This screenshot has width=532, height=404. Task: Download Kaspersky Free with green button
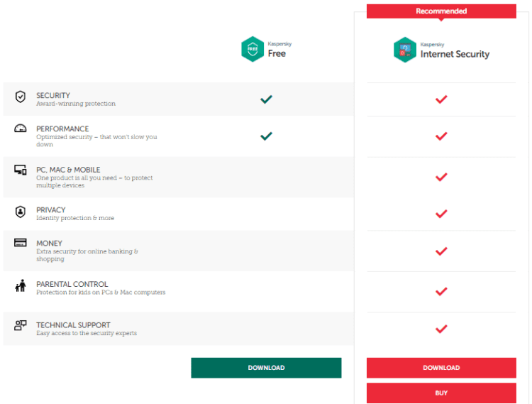click(266, 368)
